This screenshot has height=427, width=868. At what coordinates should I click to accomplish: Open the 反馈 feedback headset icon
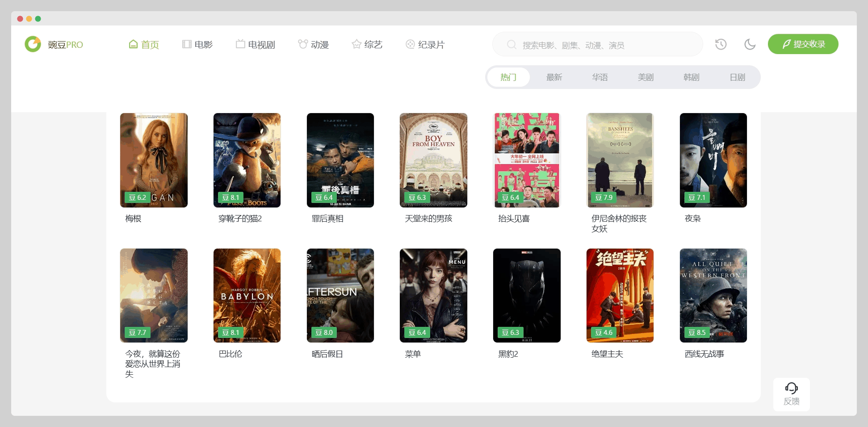click(x=791, y=388)
